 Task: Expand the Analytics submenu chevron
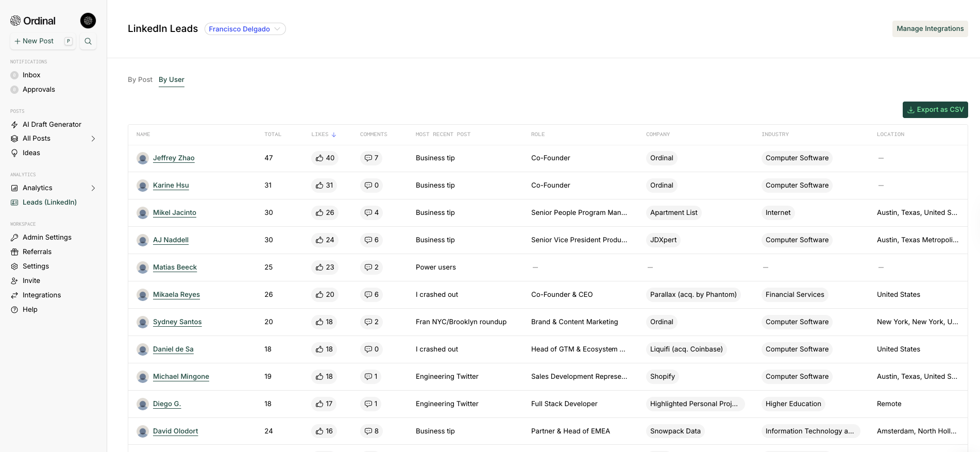pos(93,188)
